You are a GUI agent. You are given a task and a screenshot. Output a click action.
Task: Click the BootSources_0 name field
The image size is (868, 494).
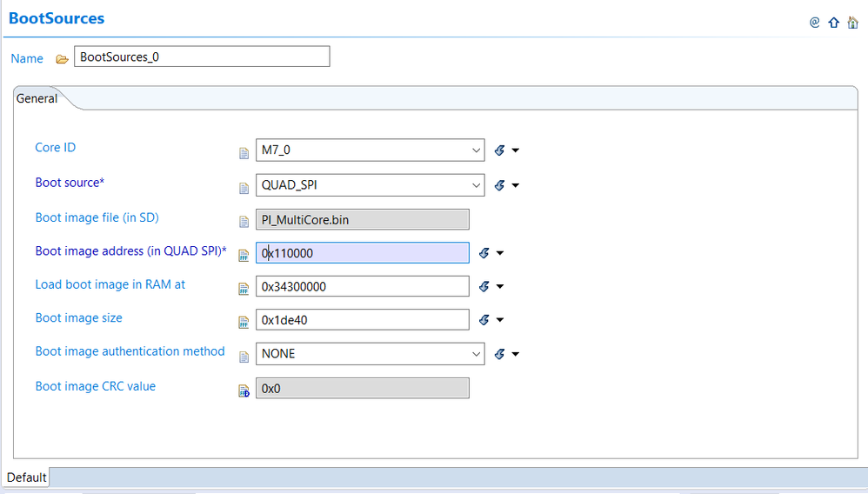202,57
